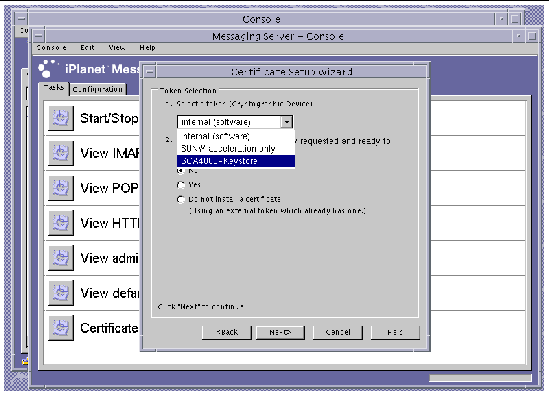
Task: Click the Next button in wizard
Action: (x=280, y=332)
